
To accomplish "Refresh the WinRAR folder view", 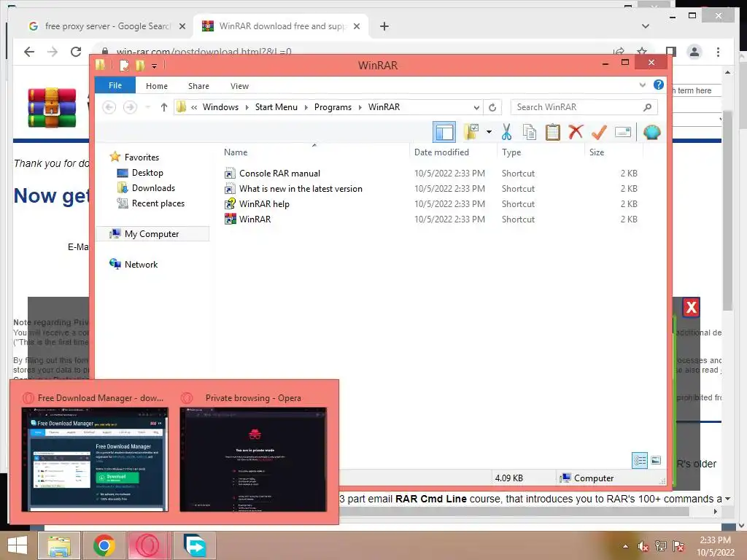I will click(x=492, y=108).
